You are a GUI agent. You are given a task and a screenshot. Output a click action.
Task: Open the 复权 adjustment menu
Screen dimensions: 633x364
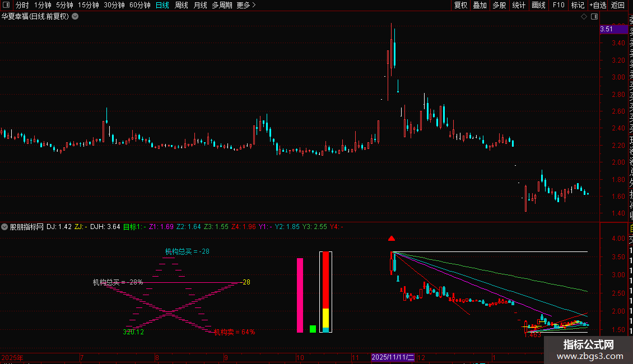click(x=460, y=5)
